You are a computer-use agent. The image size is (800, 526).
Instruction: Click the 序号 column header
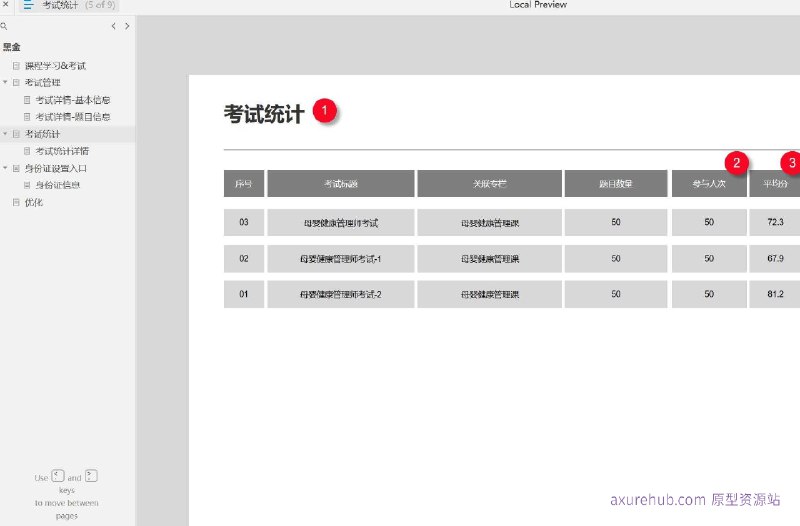(244, 184)
